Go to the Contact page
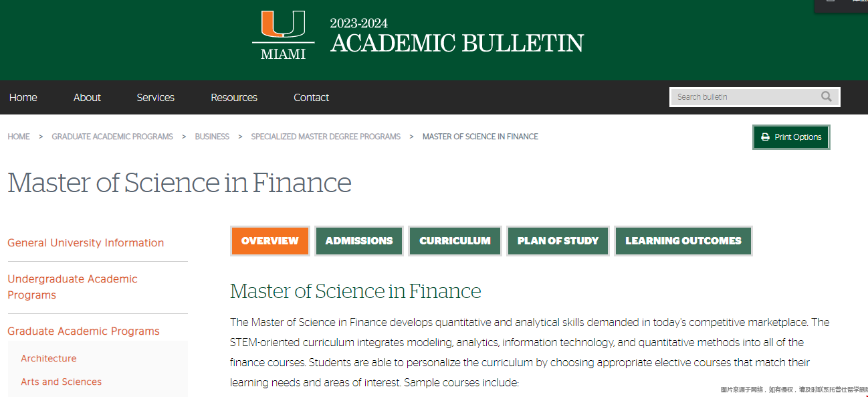The width and height of the screenshot is (868, 397). click(x=311, y=98)
